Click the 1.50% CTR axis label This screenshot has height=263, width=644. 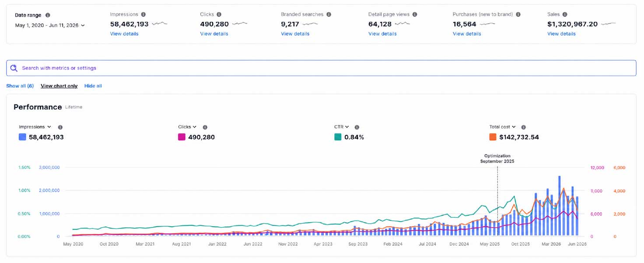(24, 167)
